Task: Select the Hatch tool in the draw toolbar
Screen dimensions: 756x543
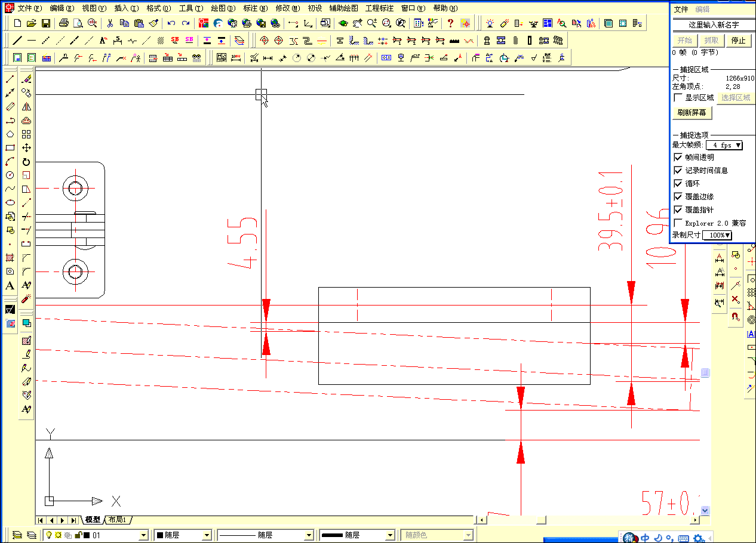Action: tap(10, 258)
